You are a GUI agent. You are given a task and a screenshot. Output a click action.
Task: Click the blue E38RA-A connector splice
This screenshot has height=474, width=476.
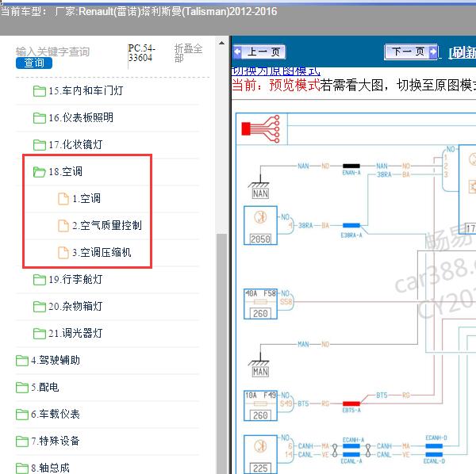[x=351, y=225]
